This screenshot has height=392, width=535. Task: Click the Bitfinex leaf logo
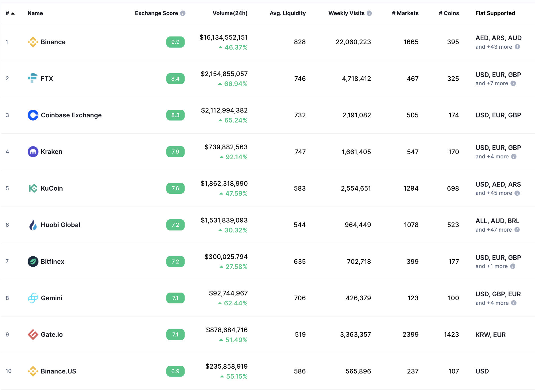(x=33, y=262)
